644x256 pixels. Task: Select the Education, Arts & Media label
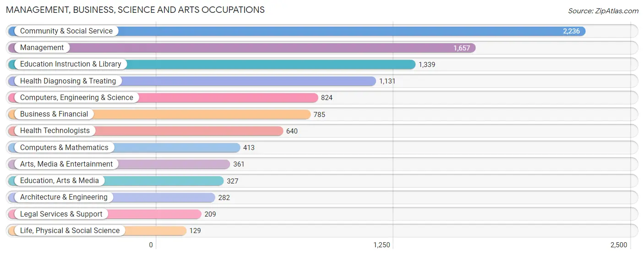(60, 181)
